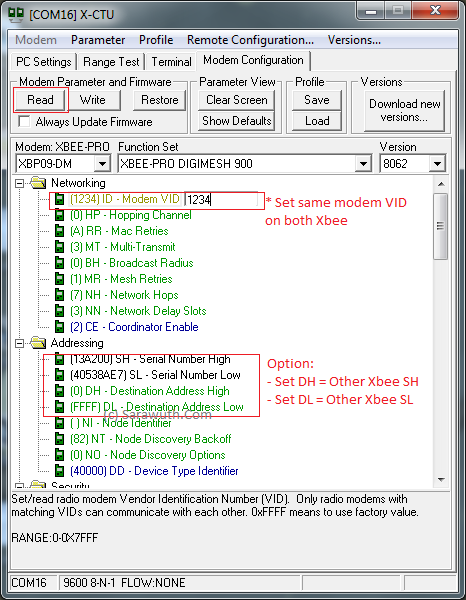The image size is (466, 600).
Task: Click the Read button
Action: coord(40,100)
